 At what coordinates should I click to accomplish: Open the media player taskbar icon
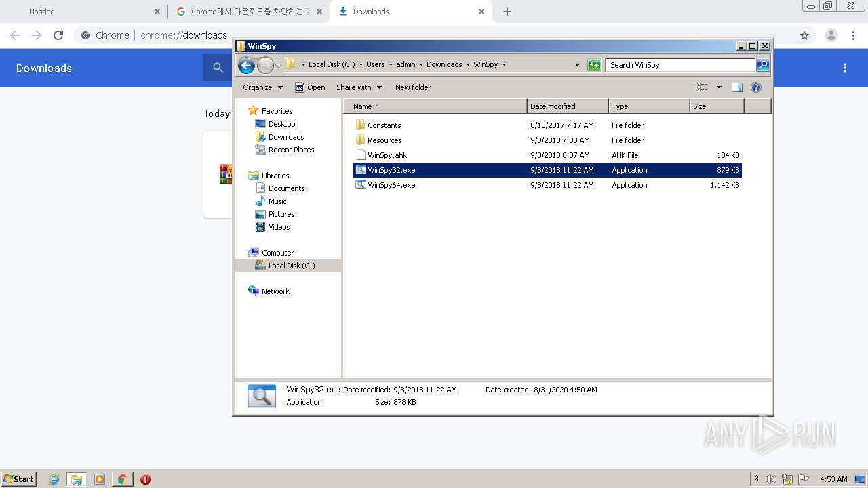(99, 479)
